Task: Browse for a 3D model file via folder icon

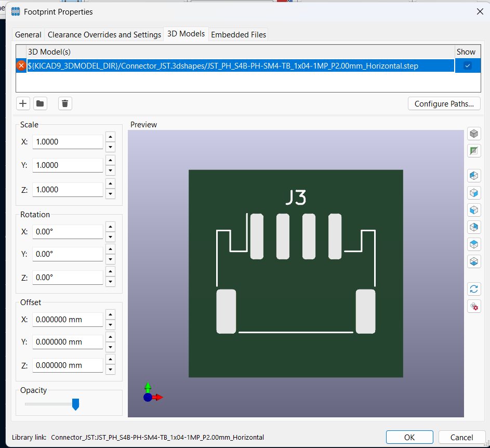Action: pyautogui.click(x=40, y=103)
